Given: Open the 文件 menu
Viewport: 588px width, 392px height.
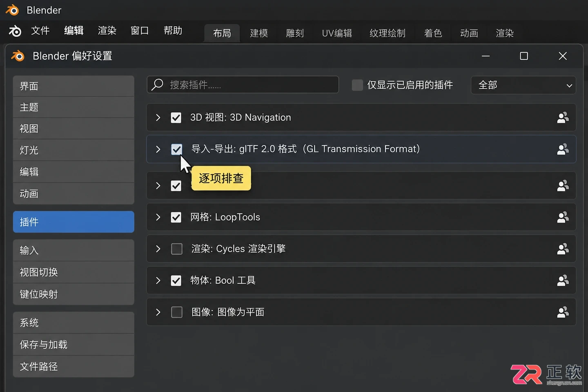Looking at the screenshot, I should 40,31.
